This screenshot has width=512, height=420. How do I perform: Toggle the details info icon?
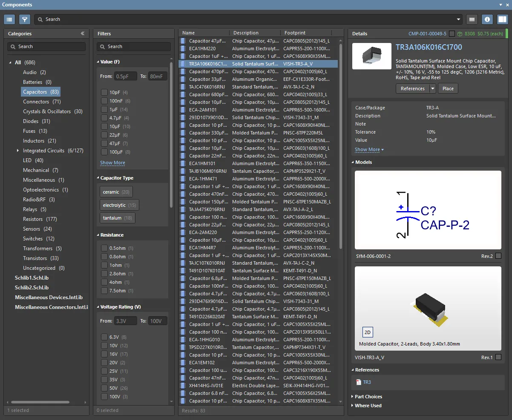click(487, 19)
